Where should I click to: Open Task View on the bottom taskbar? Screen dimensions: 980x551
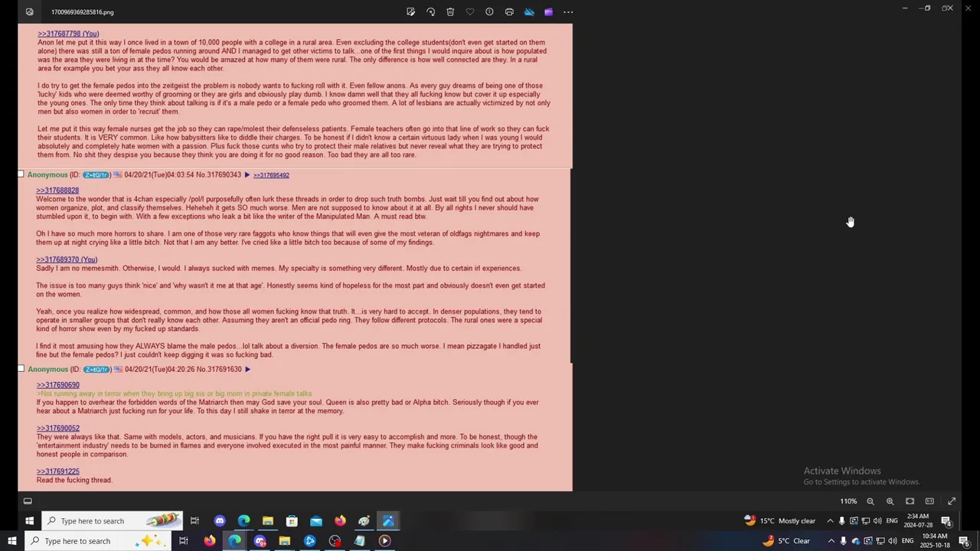point(184,541)
